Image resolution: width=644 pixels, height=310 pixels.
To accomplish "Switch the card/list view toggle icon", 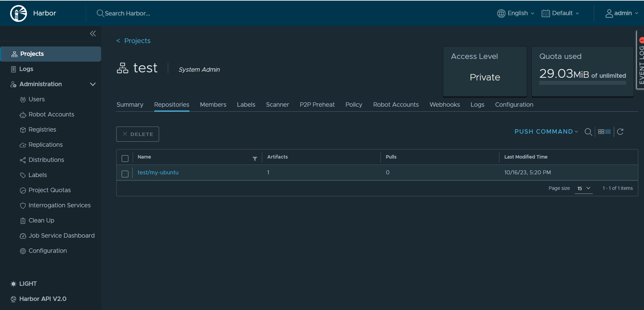I will pos(604,132).
